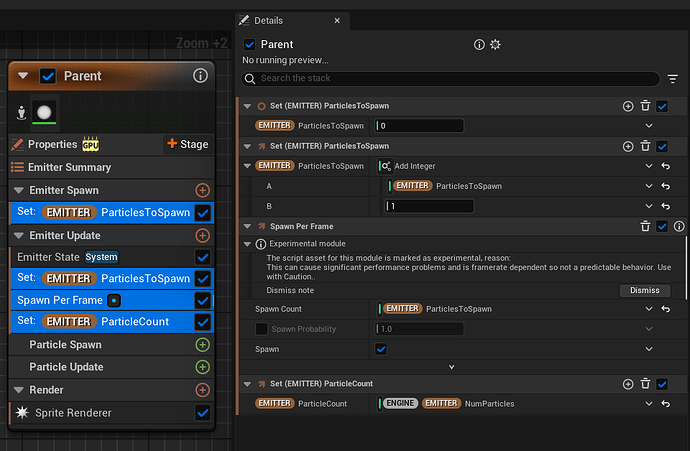The image size is (690, 451).
Task: Collapse the Emitter Update group
Action: tap(18, 235)
